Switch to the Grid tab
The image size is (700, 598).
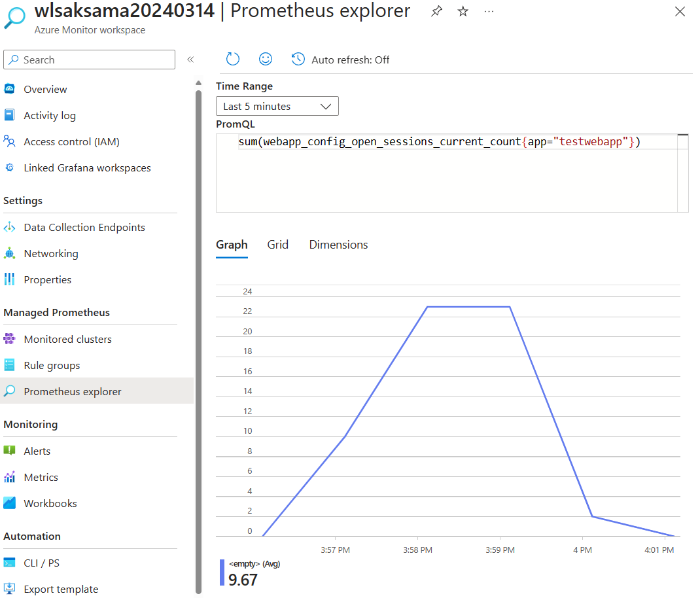coord(277,244)
